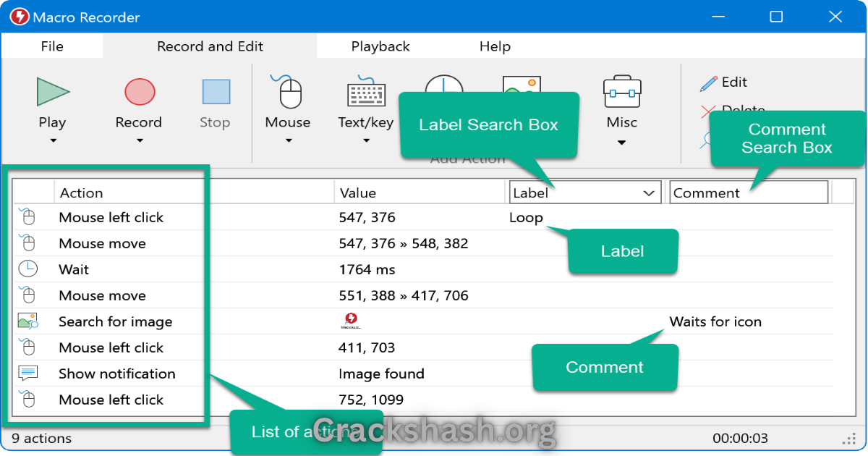Click the Text/key keyboard icon
This screenshot has height=456, width=868.
[x=366, y=92]
